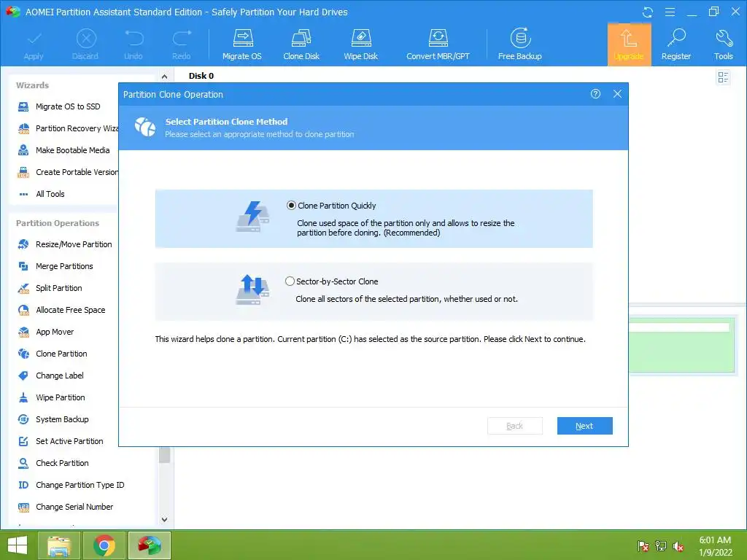The width and height of the screenshot is (747, 560).
Task: Launch App Mover from sidebar
Action: pyautogui.click(x=46, y=332)
